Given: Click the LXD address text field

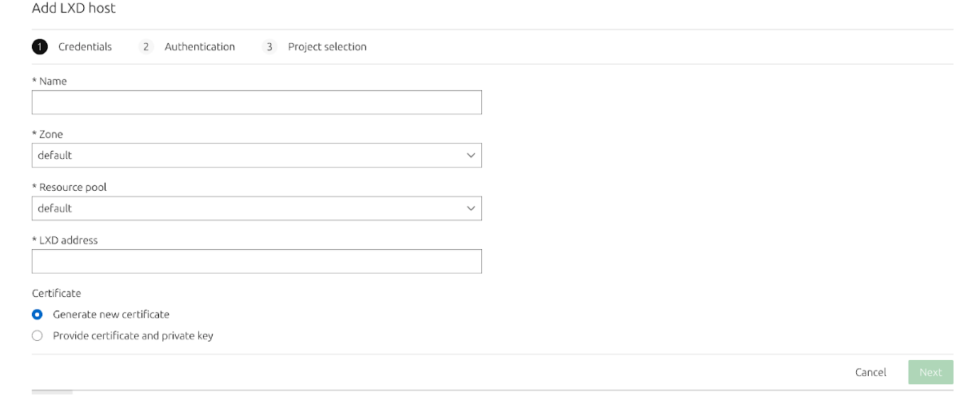Looking at the screenshot, I should pos(256,261).
